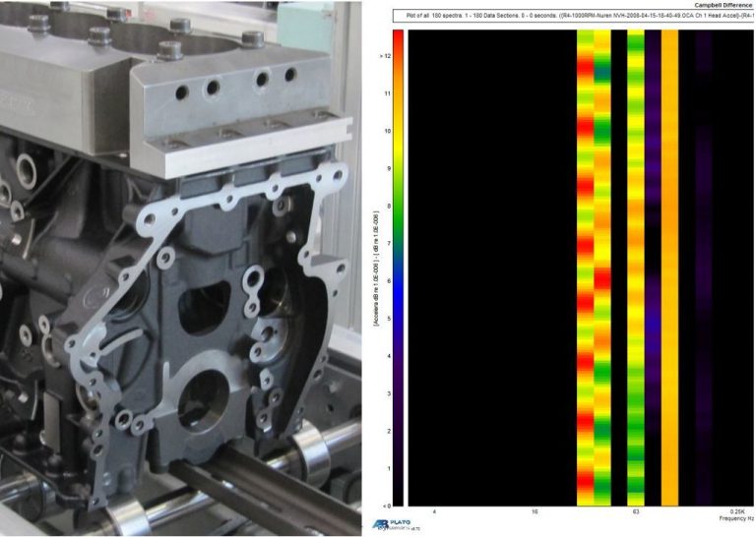This screenshot has height=537, width=756.
Task: Click the 11 color scale label
Action: click(x=388, y=93)
